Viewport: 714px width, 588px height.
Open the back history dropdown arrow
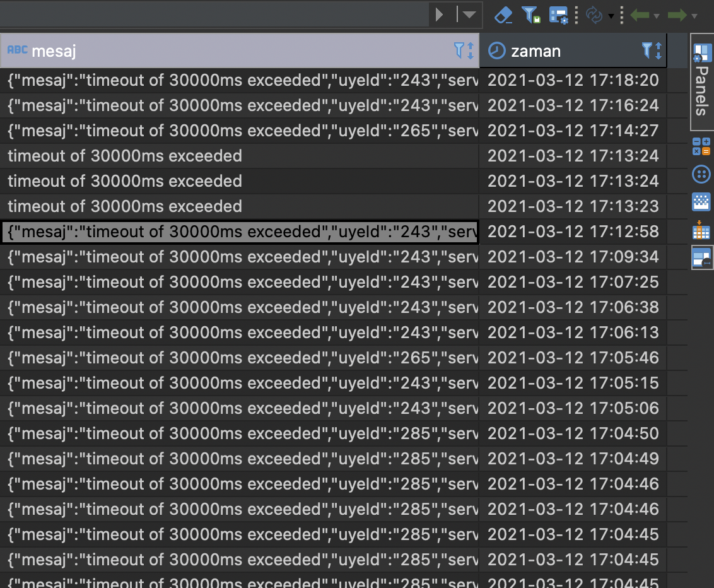coord(656,16)
